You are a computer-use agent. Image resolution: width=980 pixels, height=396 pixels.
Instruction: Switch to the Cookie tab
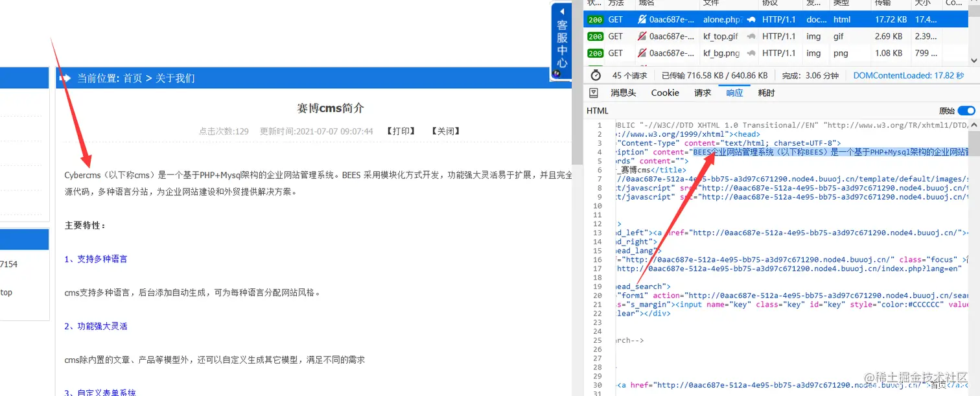pos(665,93)
